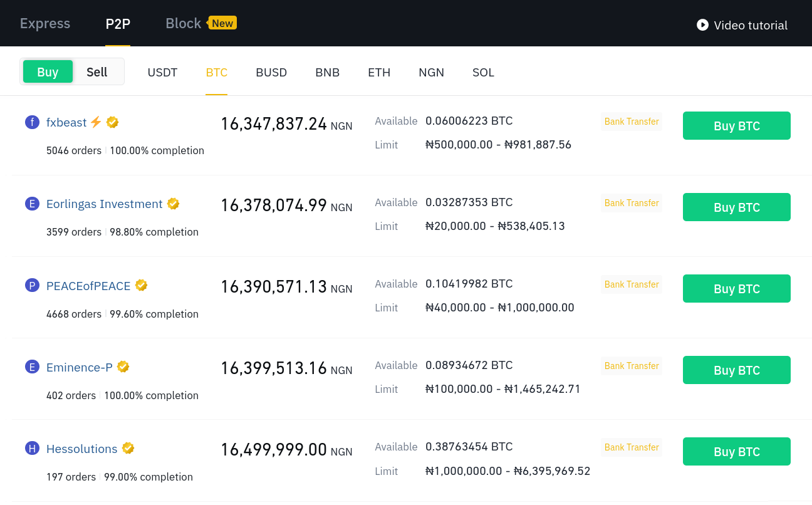Screen dimensions: 812x505
Task: Click the available amount 0.08934672 BTC
Action: [469, 365]
